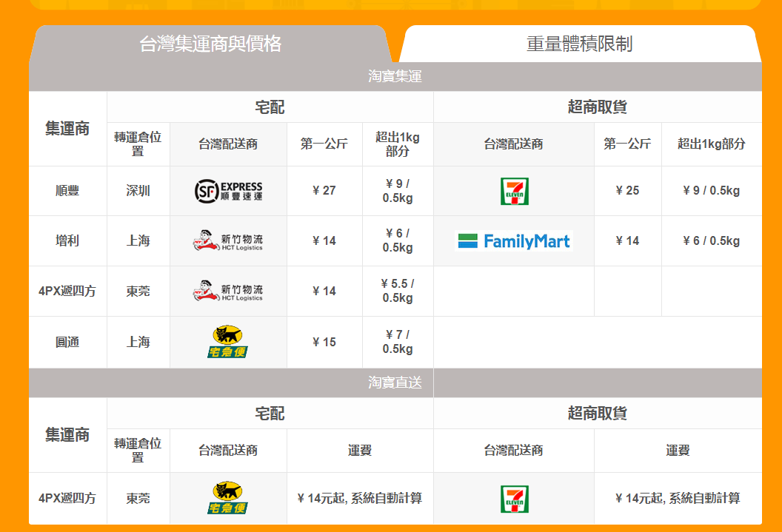Select the 淘寶集運 section header
The image size is (782, 532).
pyautogui.click(x=395, y=76)
